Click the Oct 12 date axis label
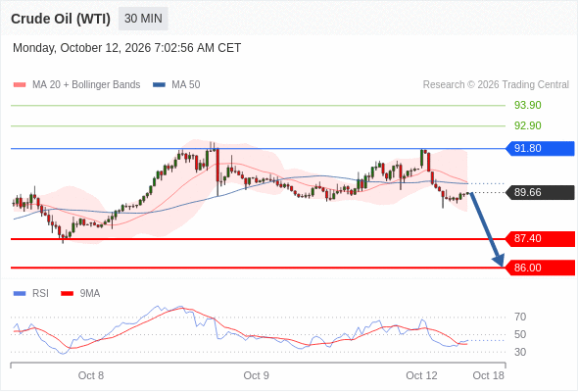Viewport: 578px width, 392px height. click(421, 375)
